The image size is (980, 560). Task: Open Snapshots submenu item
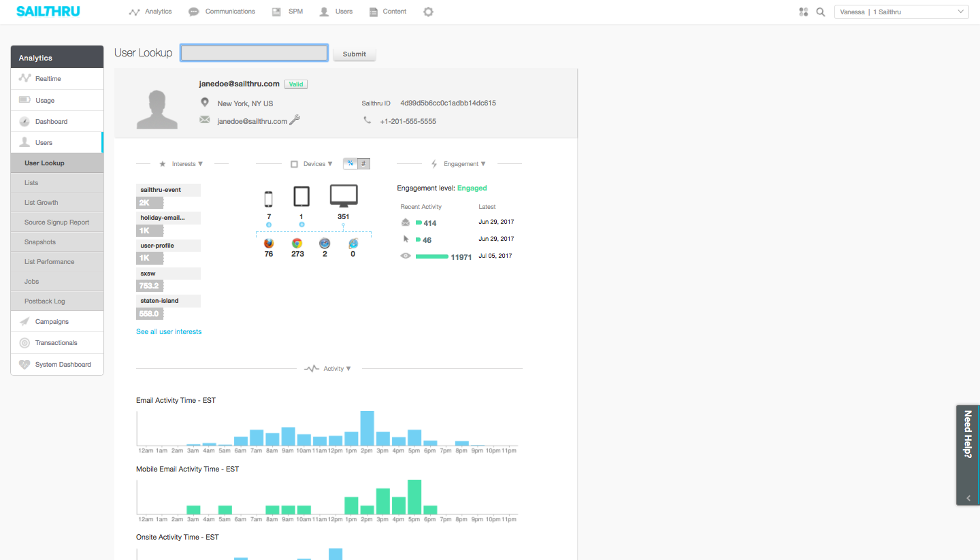[57, 242]
